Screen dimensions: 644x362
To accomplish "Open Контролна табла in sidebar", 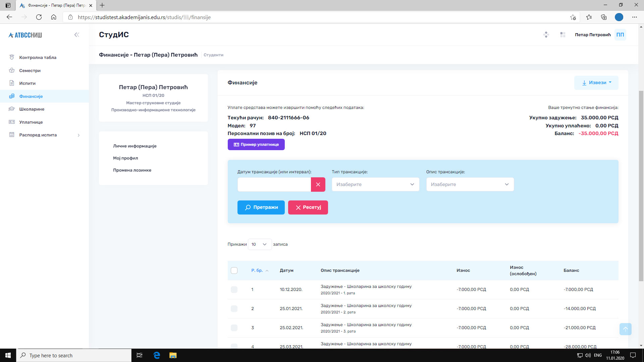I will point(44,57).
